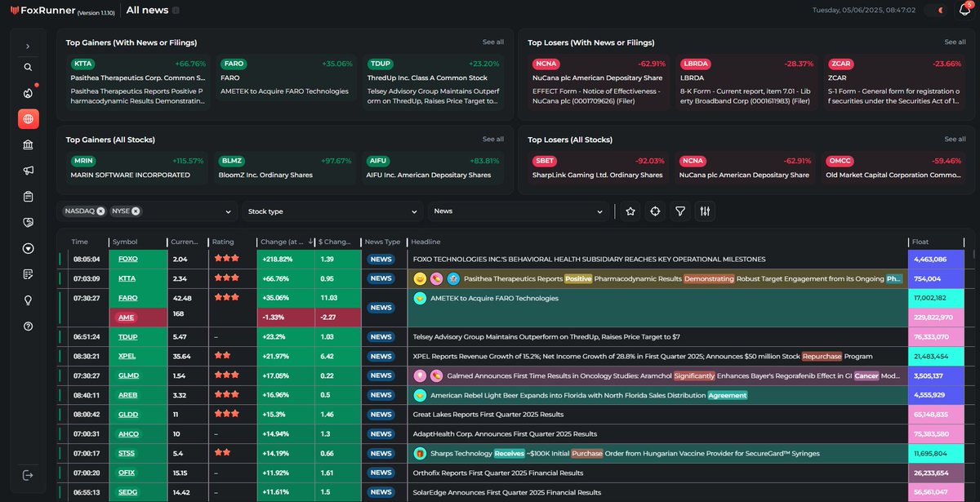
Task: Expand the exchange selector dropdown arrow
Action: point(227,211)
